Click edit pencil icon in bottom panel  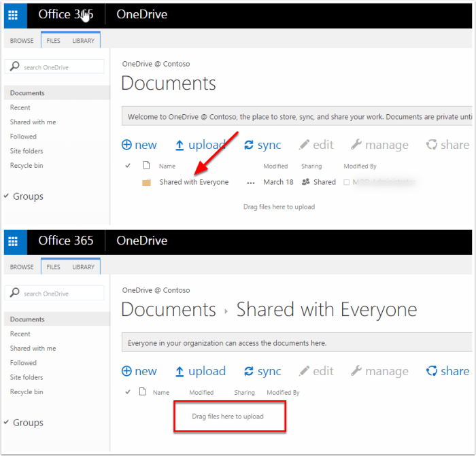[304, 371]
